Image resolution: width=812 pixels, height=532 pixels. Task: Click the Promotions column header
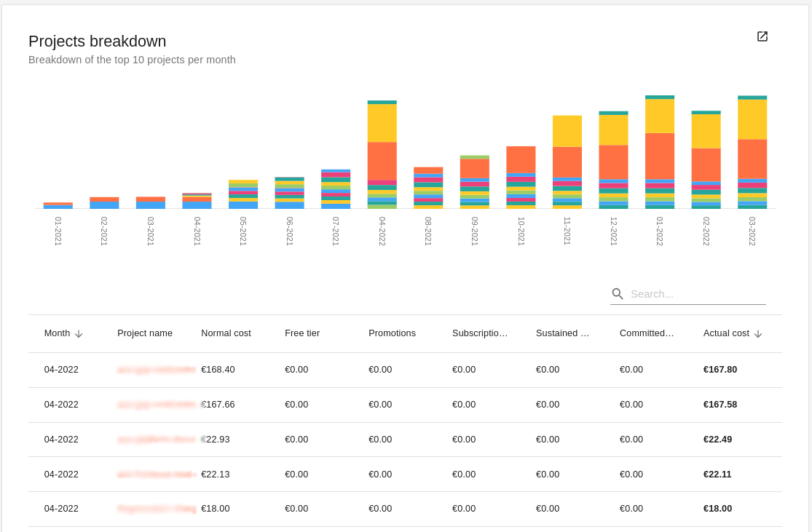pyautogui.click(x=392, y=333)
